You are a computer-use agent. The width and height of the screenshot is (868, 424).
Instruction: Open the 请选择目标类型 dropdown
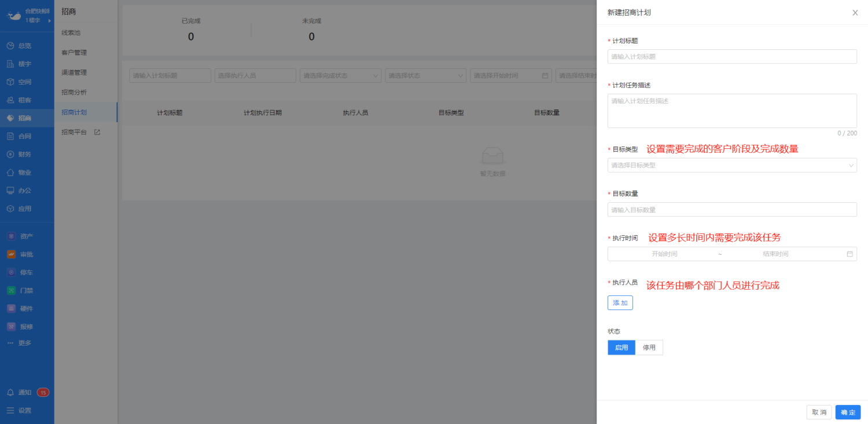point(732,165)
